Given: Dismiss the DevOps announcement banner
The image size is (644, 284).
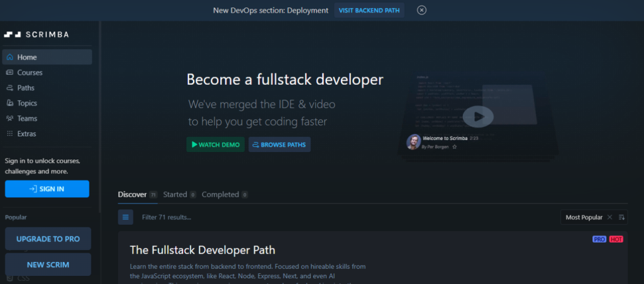Looking at the screenshot, I should [x=422, y=10].
